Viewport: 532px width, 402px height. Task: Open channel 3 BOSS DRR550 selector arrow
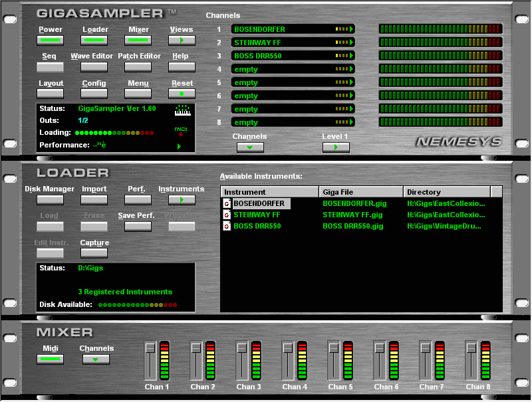pos(352,56)
